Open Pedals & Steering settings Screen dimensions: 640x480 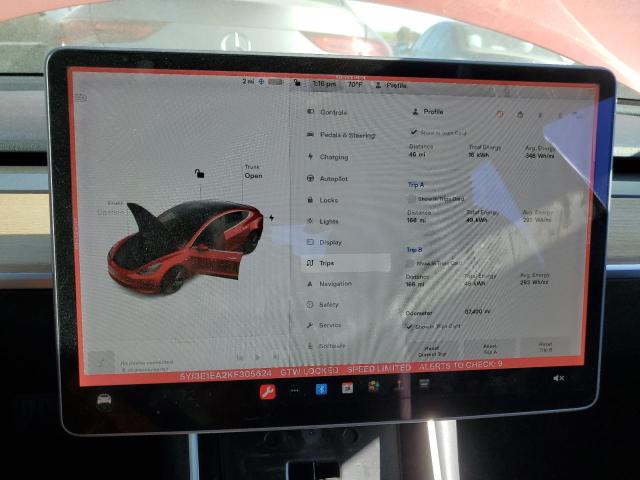coord(341,135)
